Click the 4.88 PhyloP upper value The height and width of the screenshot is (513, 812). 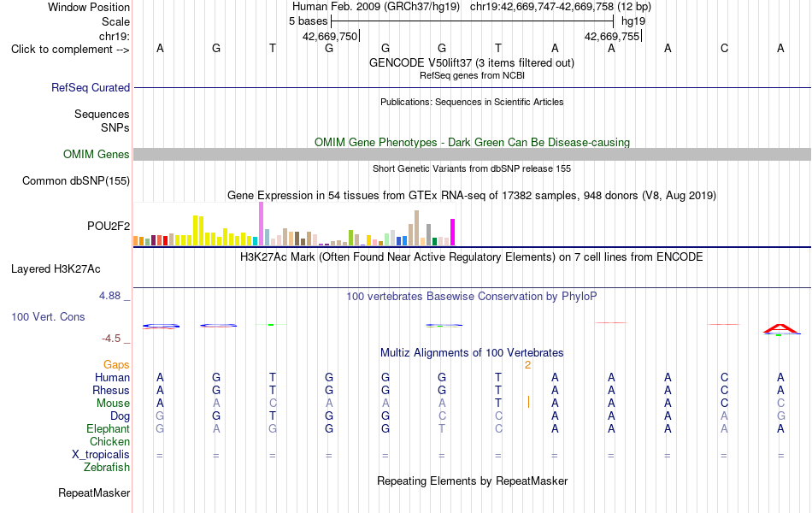point(109,296)
